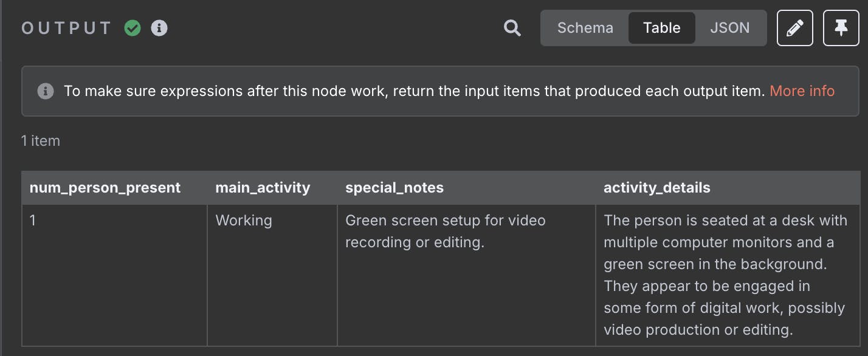868x356 pixels.
Task: Click the special_notes column header
Action: point(466,188)
